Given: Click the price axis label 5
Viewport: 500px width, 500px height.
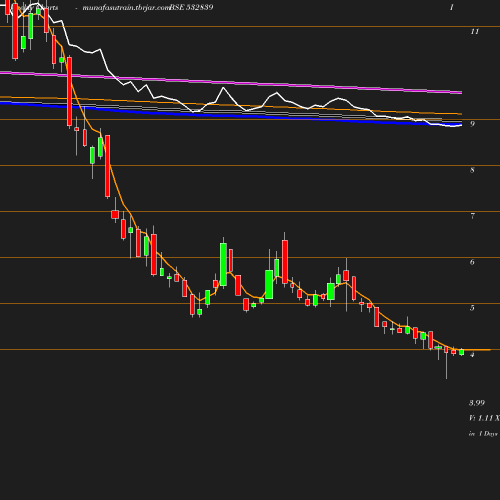Looking at the screenshot, I should (472, 308).
